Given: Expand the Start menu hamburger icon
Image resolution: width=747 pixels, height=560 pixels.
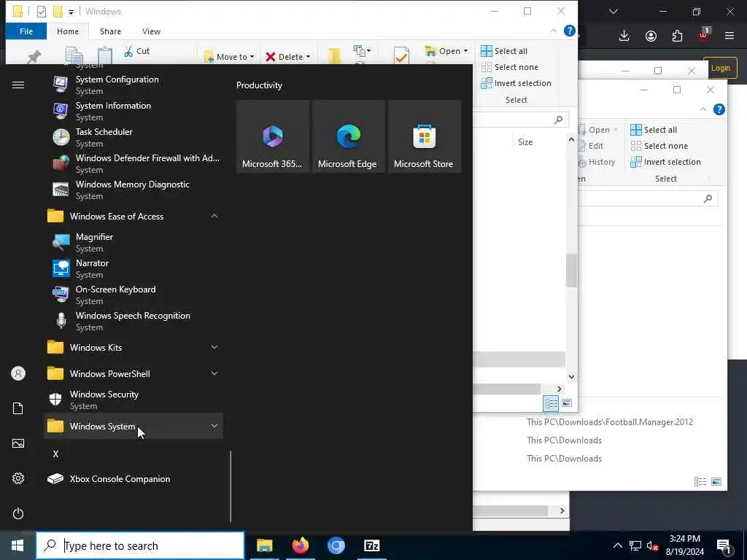Looking at the screenshot, I should [x=18, y=85].
